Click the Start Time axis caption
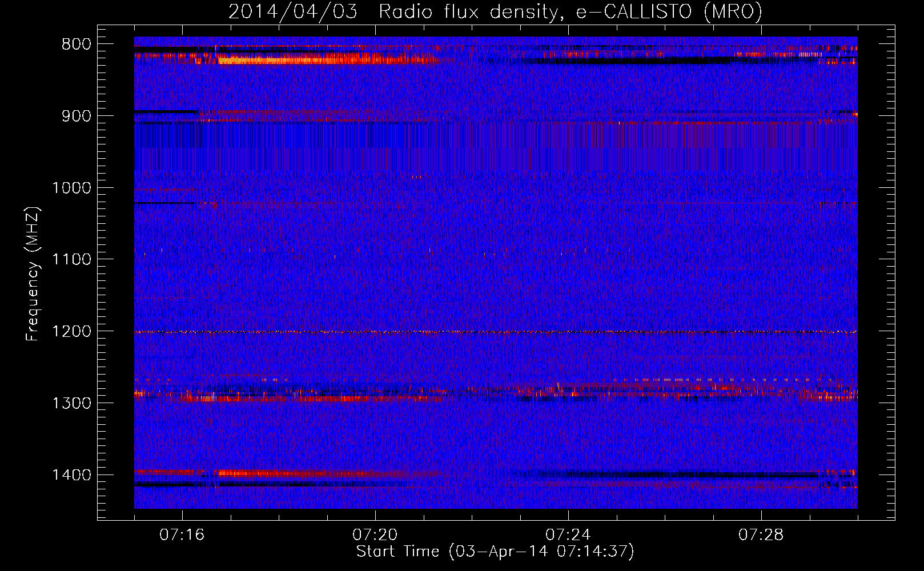The width and height of the screenshot is (924, 571). point(495,552)
